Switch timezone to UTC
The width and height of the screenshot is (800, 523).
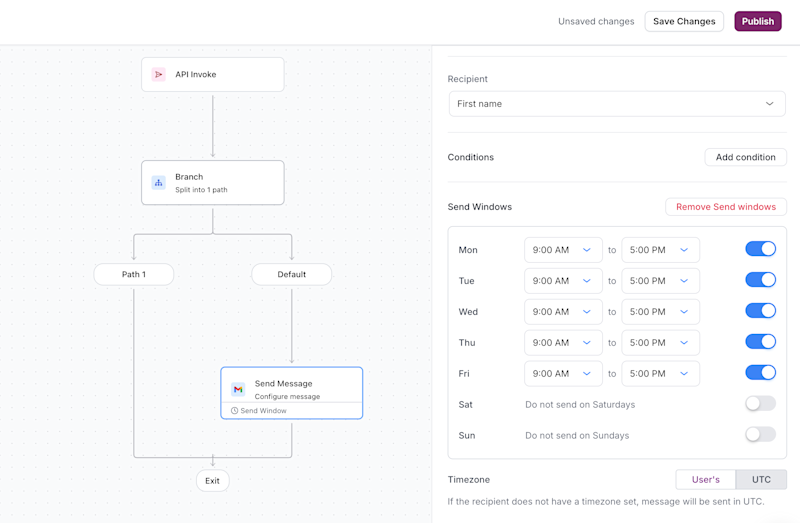(761, 480)
